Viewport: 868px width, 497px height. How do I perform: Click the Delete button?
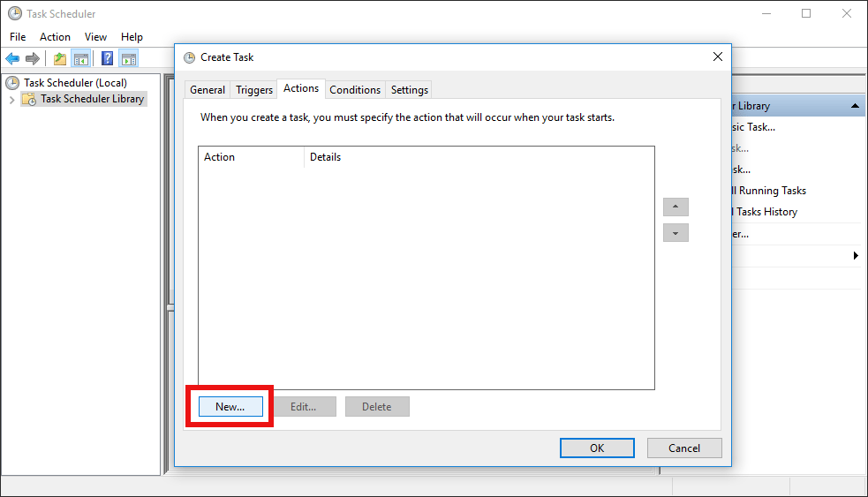click(377, 407)
